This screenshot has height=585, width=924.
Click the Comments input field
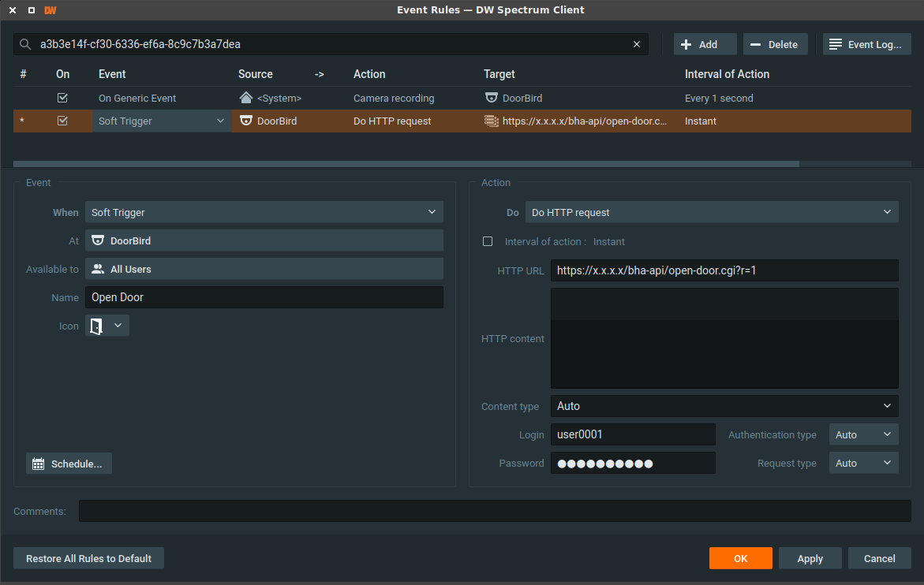[x=495, y=511]
